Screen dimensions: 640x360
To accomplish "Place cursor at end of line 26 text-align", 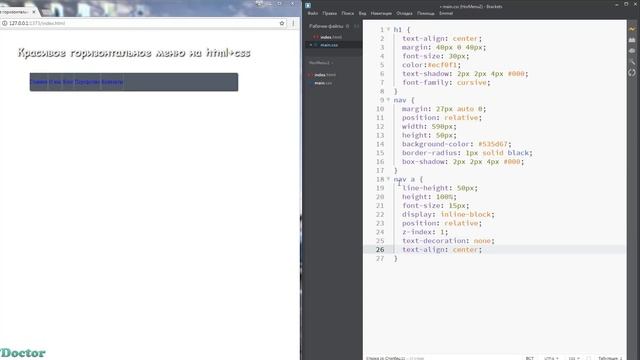I will [x=482, y=249].
